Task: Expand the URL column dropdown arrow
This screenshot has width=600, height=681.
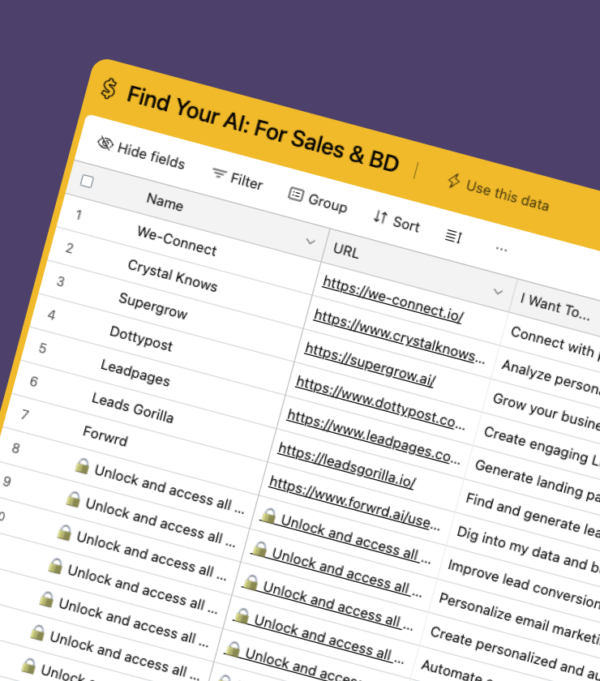Action: click(498, 291)
